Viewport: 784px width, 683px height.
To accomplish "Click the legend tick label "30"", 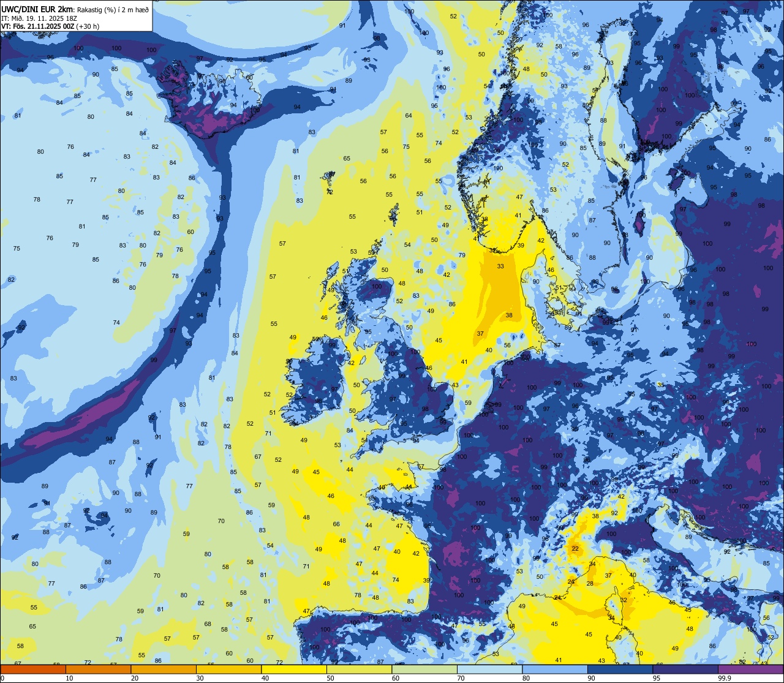I will [x=200, y=678].
